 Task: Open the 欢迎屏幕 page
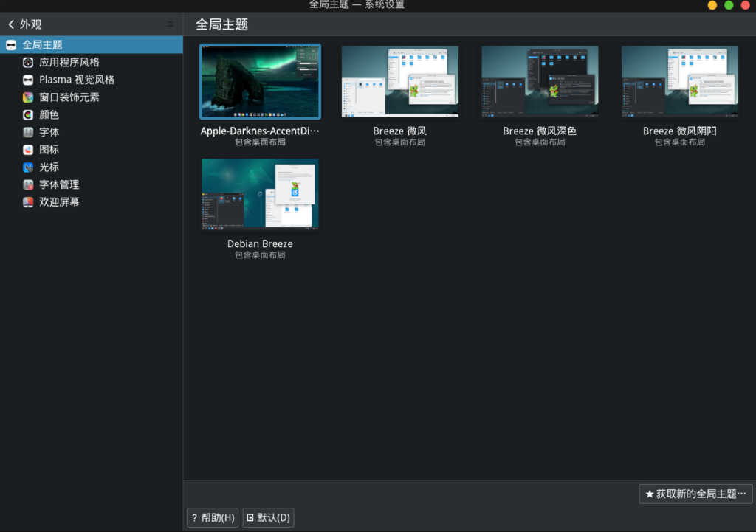tap(92, 202)
